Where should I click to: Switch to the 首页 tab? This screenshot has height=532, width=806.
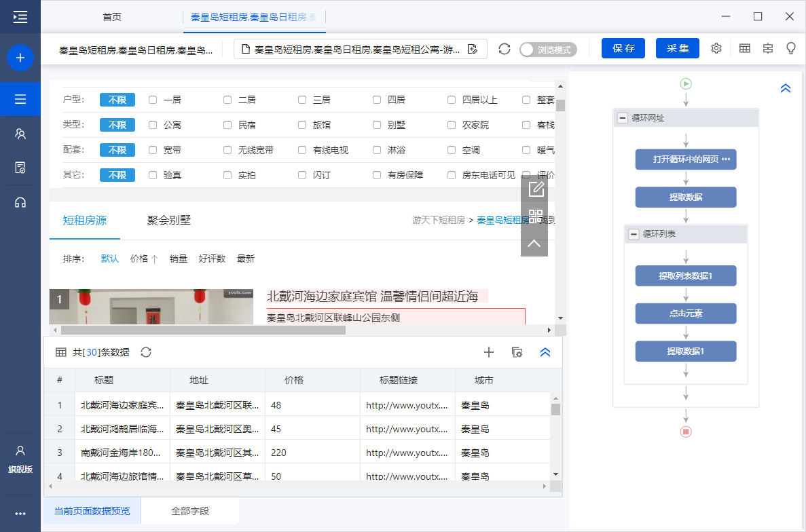(112, 17)
